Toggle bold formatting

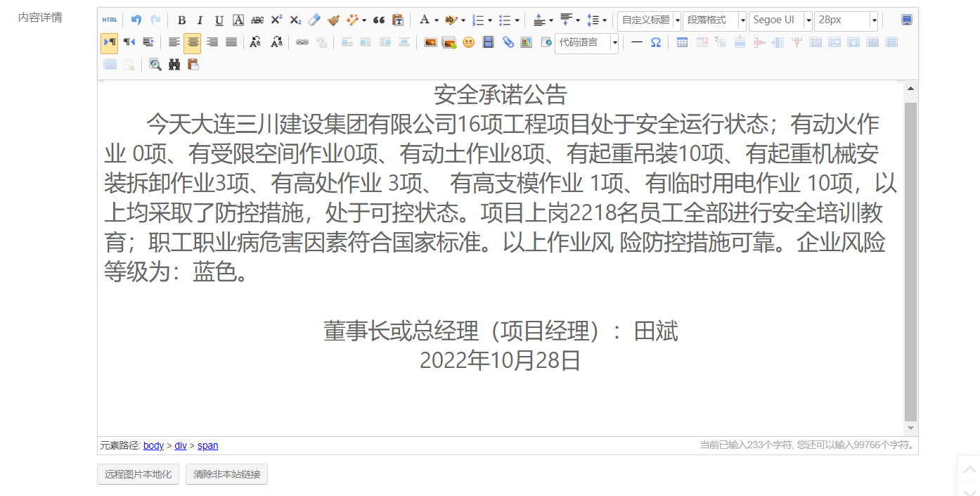(x=181, y=20)
